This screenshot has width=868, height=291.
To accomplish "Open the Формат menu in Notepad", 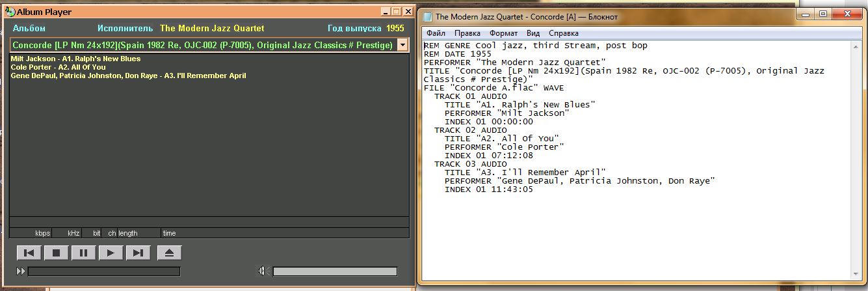I will [504, 33].
